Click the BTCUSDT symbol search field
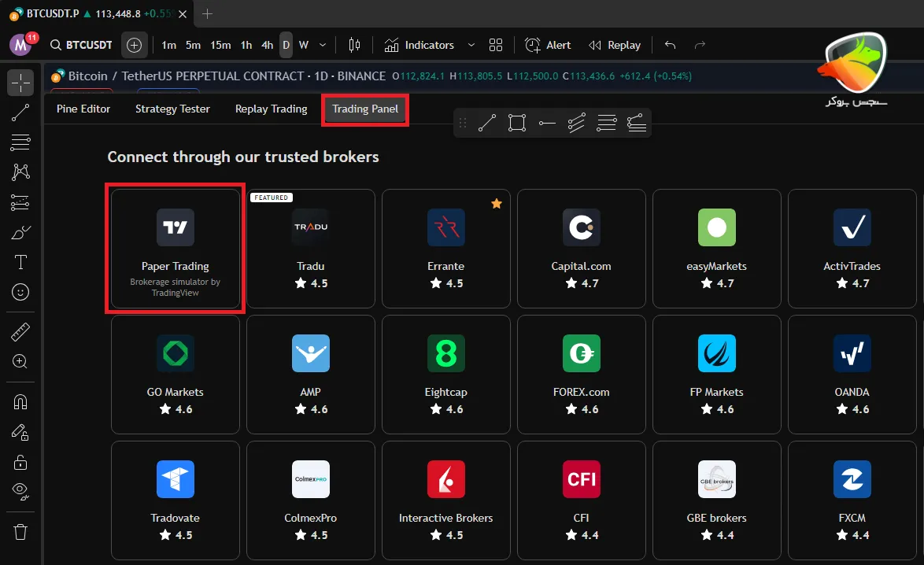This screenshot has height=565, width=924. [x=81, y=45]
